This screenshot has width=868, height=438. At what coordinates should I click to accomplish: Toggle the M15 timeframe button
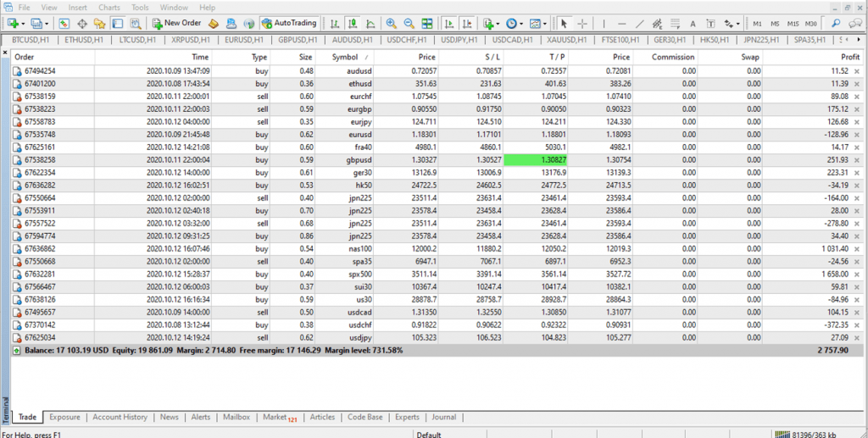pos(794,23)
